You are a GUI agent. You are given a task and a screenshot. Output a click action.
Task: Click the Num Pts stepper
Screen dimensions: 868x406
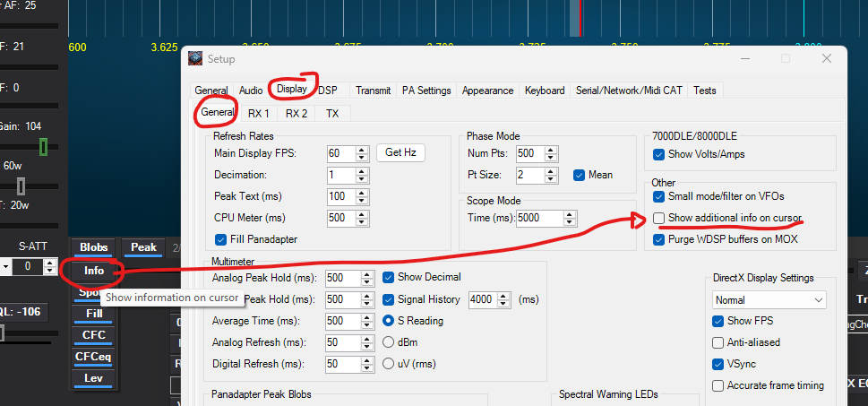click(552, 153)
